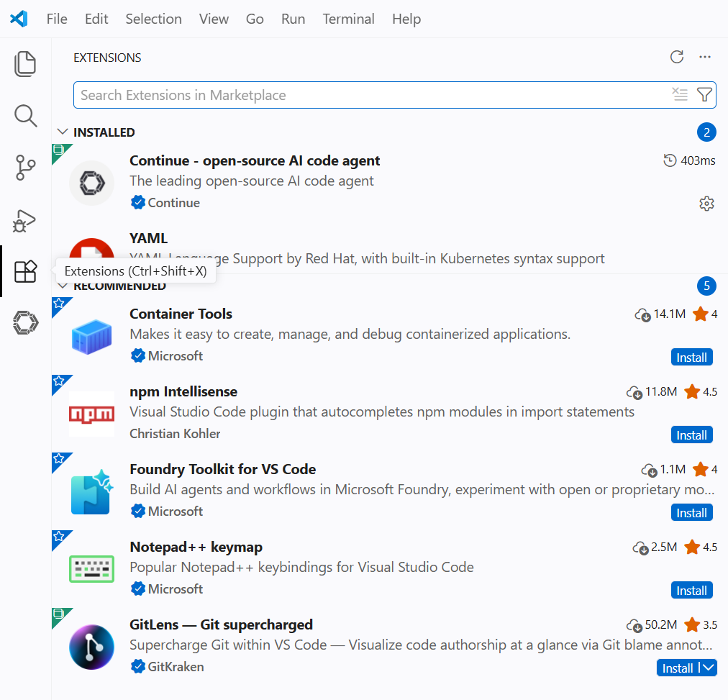Image resolution: width=728 pixels, height=700 pixels.
Task: Open the GitLens Install dropdown arrow
Action: pyautogui.click(x=709, y=668)
